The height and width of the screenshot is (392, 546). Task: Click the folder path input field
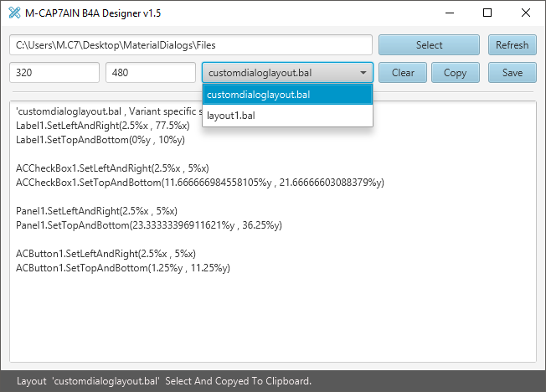[190, 45]
